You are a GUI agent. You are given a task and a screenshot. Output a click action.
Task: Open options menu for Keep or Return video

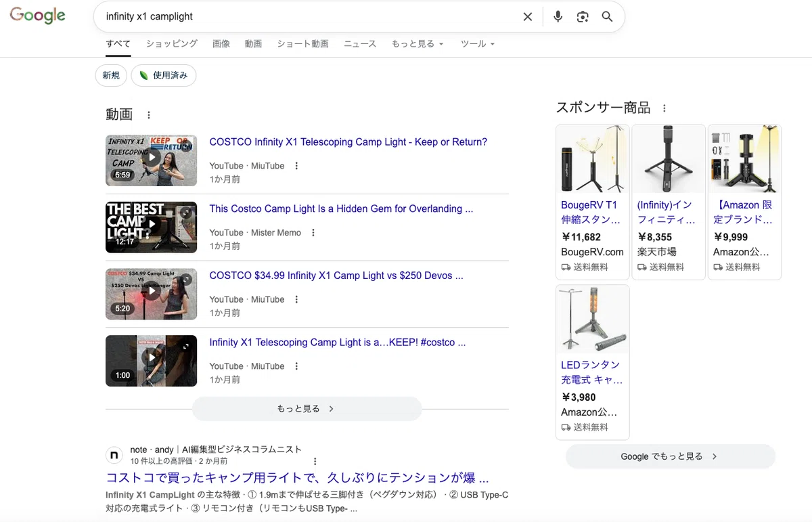click(x=296, y=166)
